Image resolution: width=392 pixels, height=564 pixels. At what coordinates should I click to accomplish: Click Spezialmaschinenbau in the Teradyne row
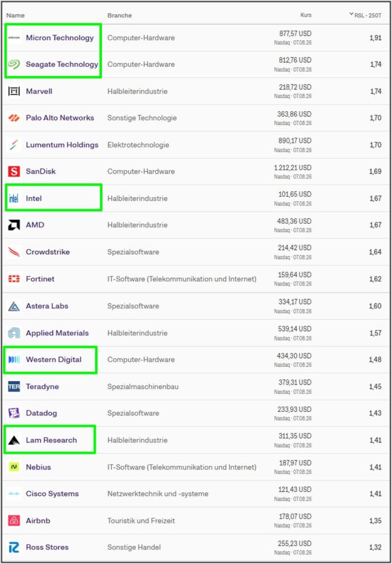(143, 387)
